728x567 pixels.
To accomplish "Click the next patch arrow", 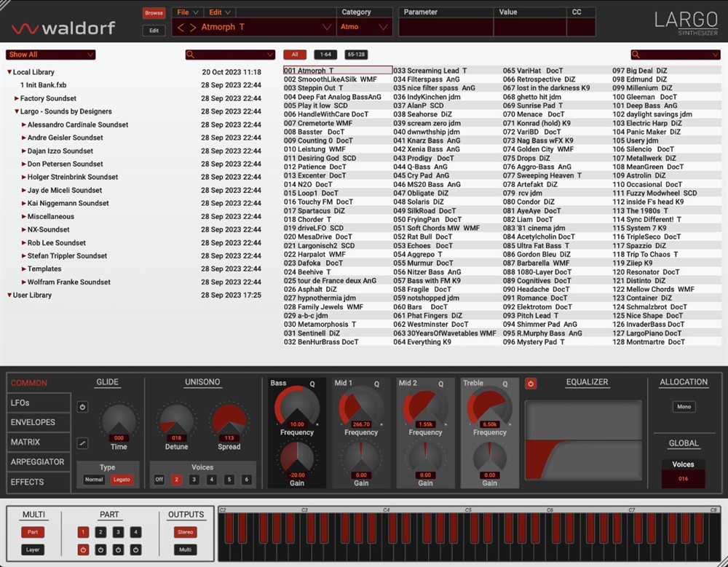I will tap(193, 28).
